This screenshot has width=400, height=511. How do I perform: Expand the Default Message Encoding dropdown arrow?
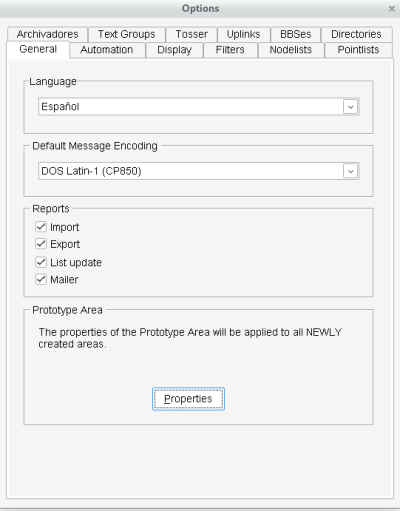click(x=350, y=171)
